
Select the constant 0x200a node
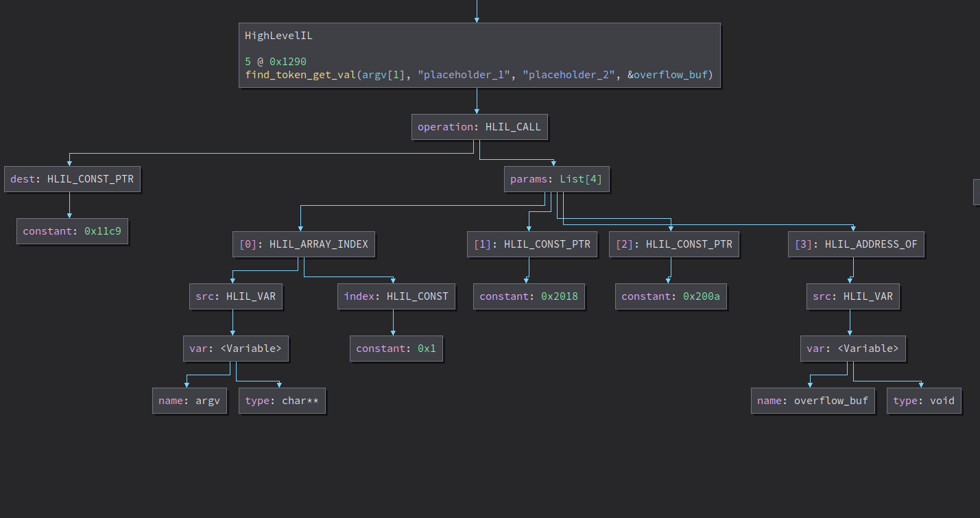tap(670, 296)
